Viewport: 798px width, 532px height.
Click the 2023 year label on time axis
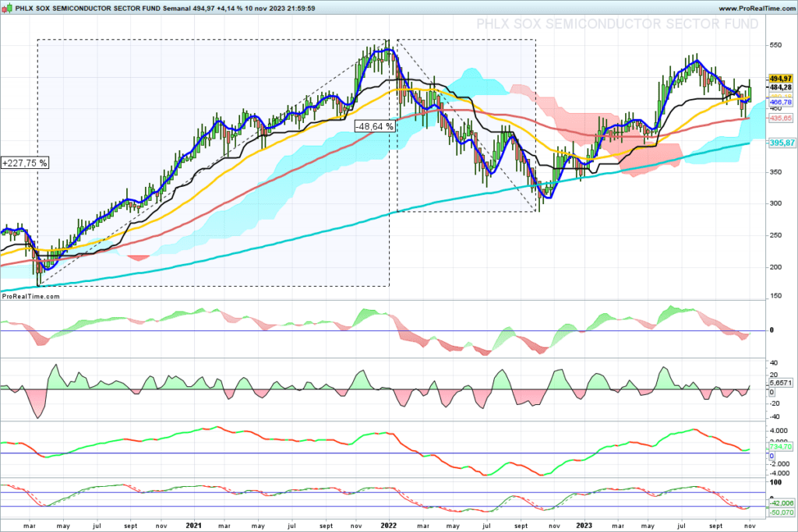pyautogui.click(x=584, y=526)
